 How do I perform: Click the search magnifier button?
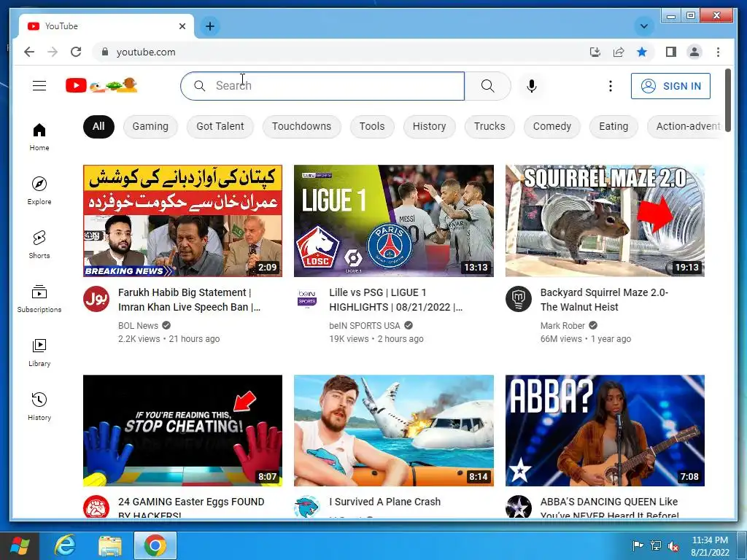(x=487, y=86)
